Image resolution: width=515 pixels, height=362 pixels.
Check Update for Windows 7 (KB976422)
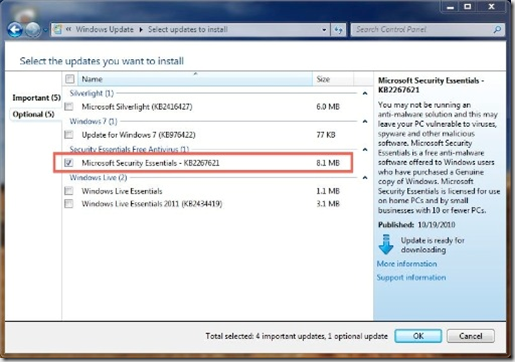coord(69,135)
